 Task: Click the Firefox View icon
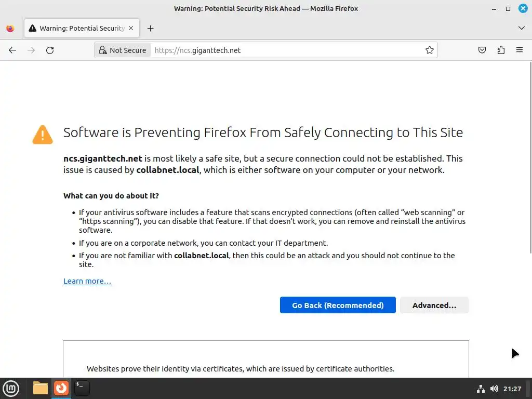tap(10, 29)
